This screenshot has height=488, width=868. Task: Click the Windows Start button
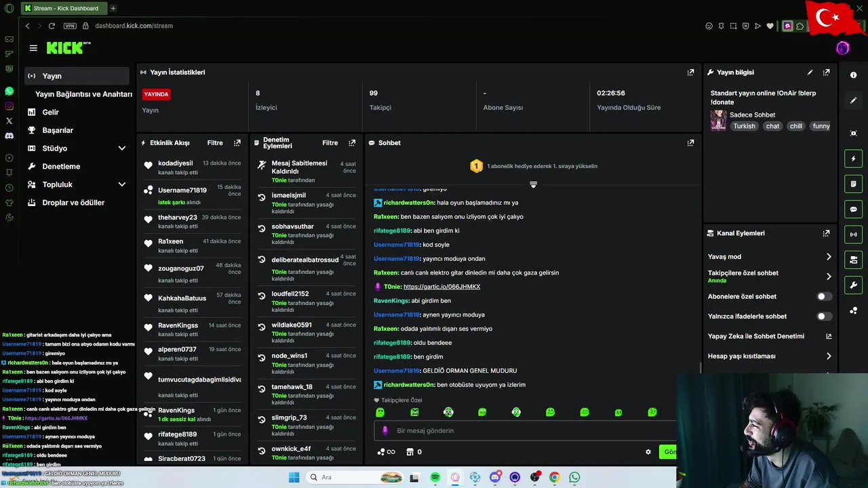(x=294, y=478)
